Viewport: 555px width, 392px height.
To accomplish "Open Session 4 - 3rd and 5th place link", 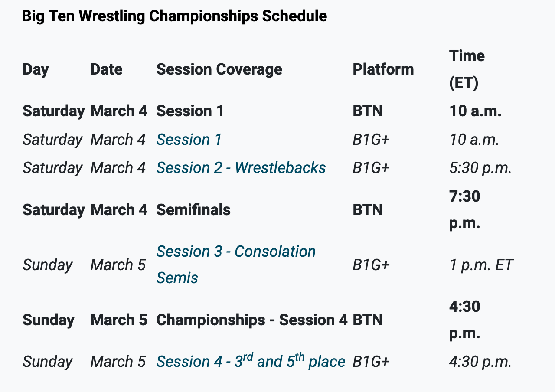I will 251,362.
